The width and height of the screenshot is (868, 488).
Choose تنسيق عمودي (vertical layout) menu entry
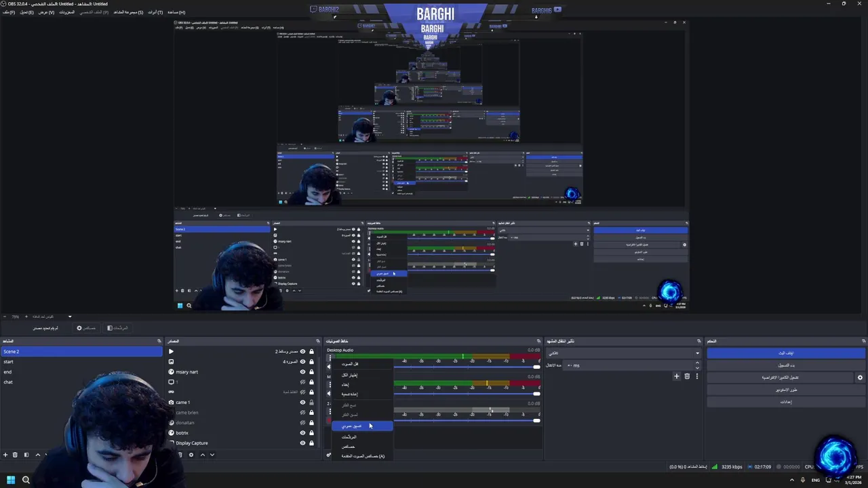click(x=362, y=426)
